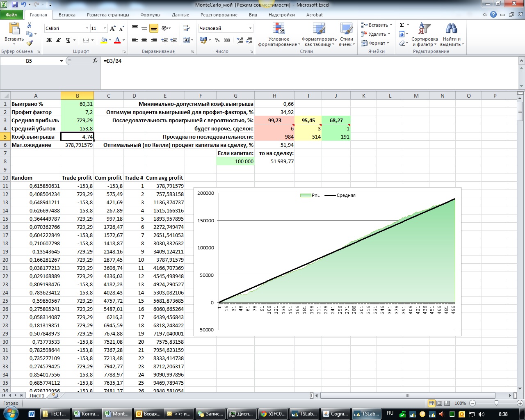Click the Файл button
The height and width of the screenshot is (420, 525).
11,15
